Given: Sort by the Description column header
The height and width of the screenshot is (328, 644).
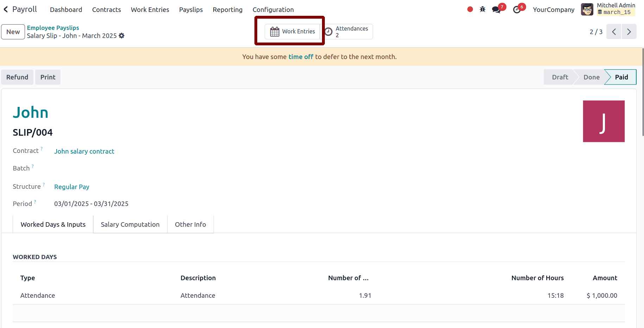Looking at the screenshot, I should (x=198, y=278).
